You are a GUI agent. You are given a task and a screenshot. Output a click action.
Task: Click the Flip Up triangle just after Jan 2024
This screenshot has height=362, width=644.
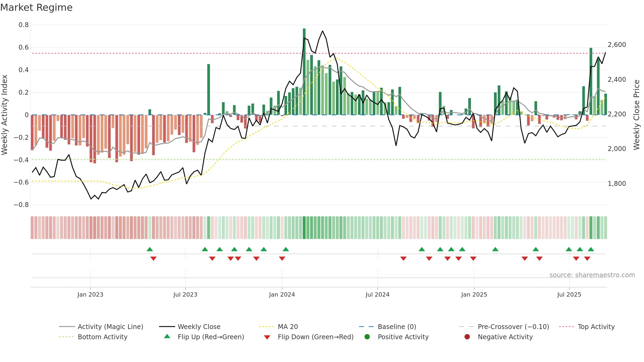(x=286, y=249)
